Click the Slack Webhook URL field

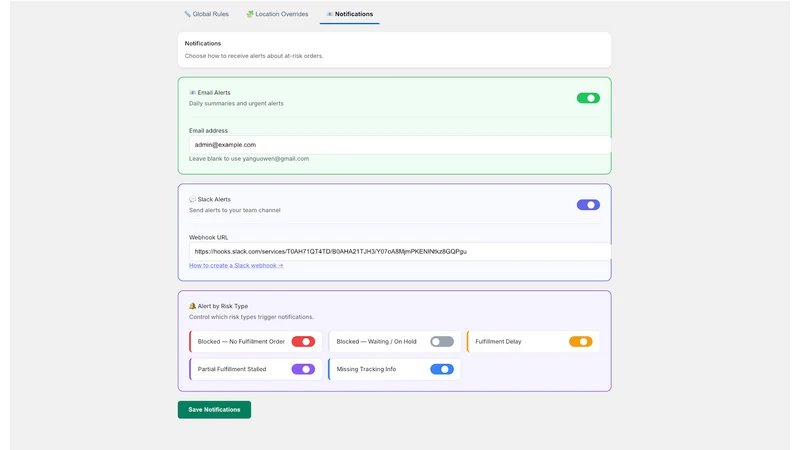[400, 251]
